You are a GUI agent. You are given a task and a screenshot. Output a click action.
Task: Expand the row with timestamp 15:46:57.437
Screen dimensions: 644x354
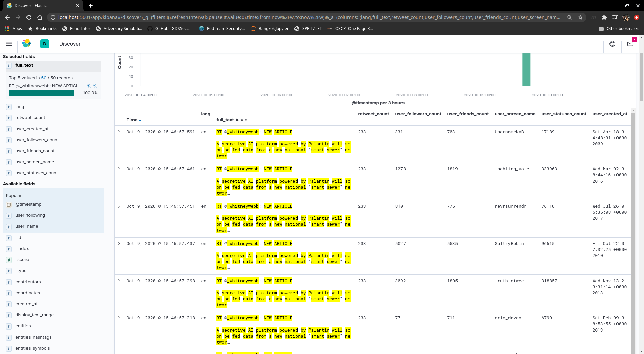119,244
